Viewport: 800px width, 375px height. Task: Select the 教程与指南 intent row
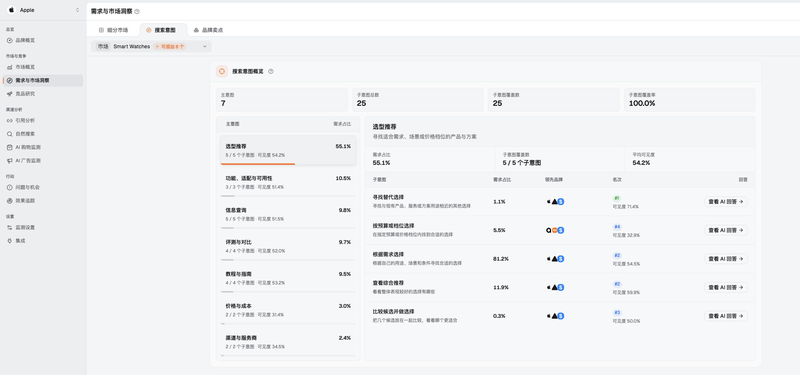[288, 278]
